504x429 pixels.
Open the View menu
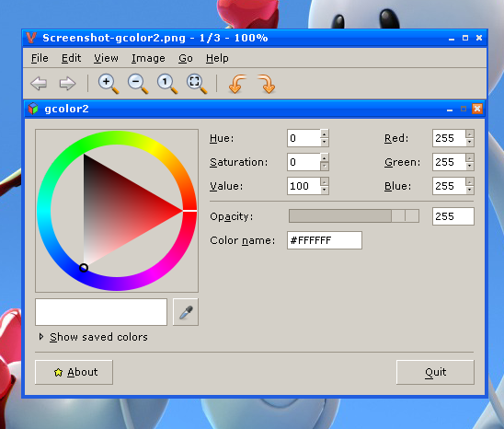point(106,58)
